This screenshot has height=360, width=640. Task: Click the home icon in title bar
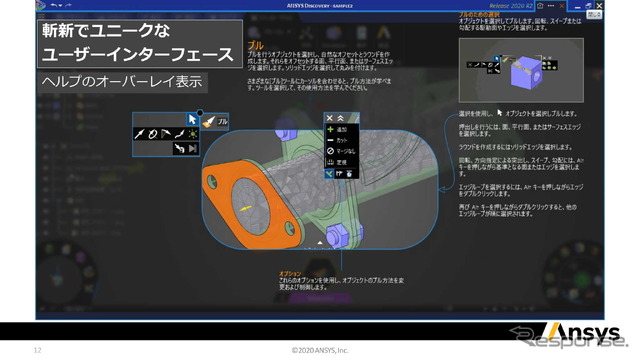pos(540,6)
